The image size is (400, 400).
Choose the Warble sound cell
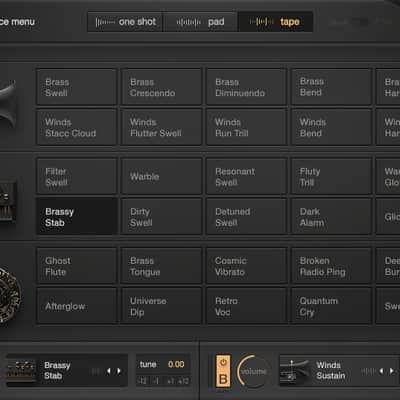pos(161,176)
